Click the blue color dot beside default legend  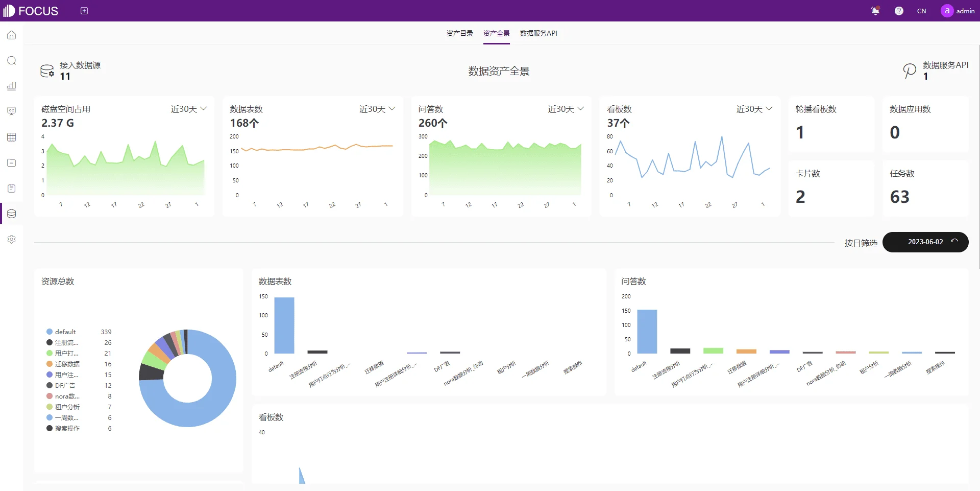click(x=49, y=332)
